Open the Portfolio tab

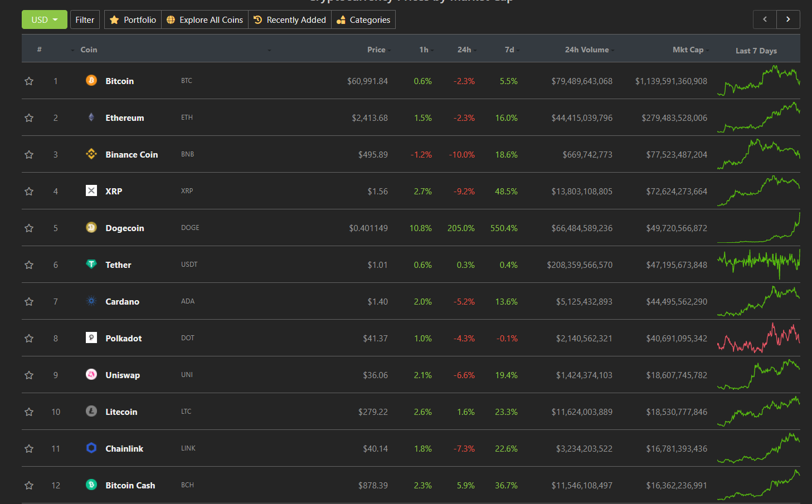coord(133,19)
